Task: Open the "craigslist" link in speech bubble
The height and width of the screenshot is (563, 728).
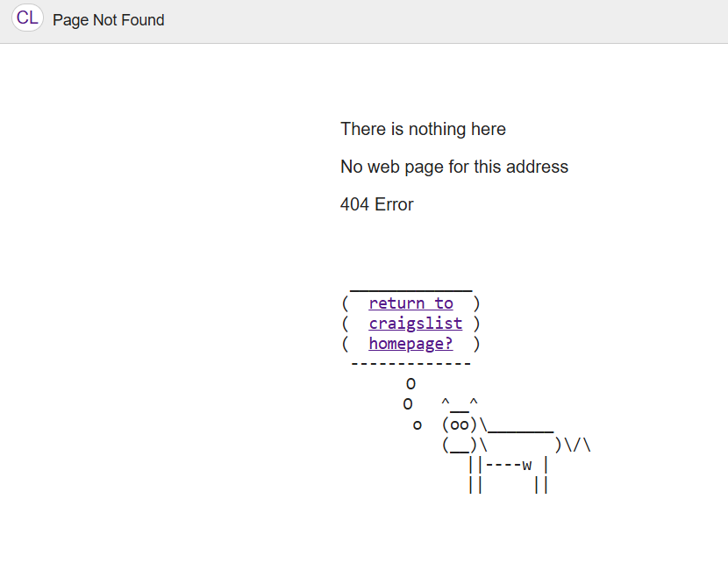Action: tap(416, 324)
